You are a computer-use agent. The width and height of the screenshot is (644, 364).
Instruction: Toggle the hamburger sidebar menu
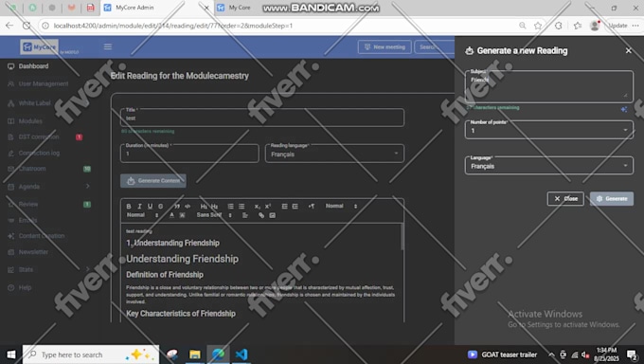[108, 46]
